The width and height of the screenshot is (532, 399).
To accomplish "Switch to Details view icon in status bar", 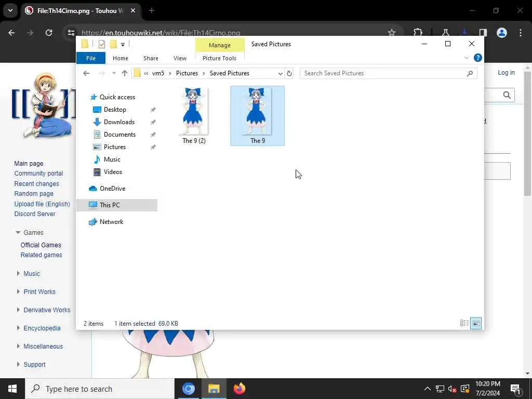I will coord(464,323).
